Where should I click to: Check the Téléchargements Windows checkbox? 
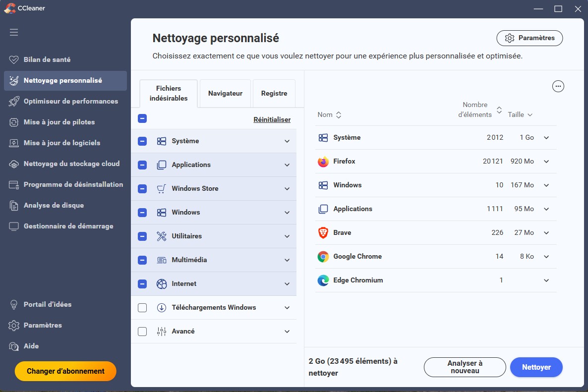142,308
